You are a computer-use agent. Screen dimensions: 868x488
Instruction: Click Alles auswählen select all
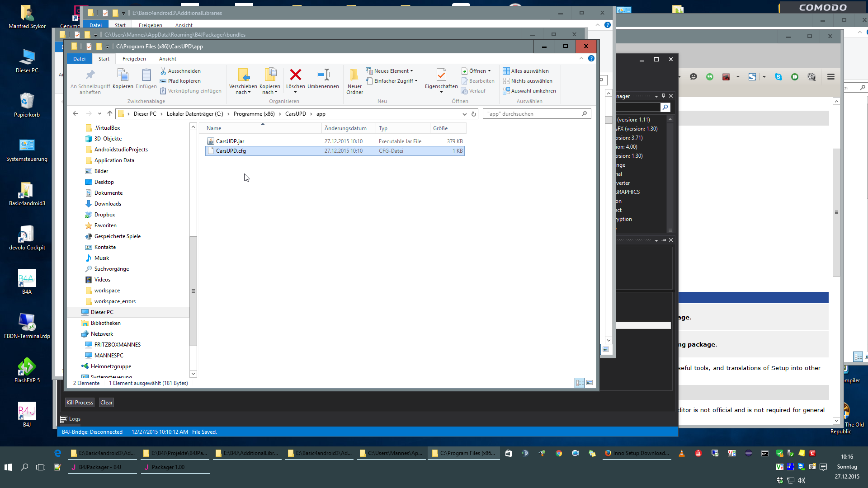[526, 71]
